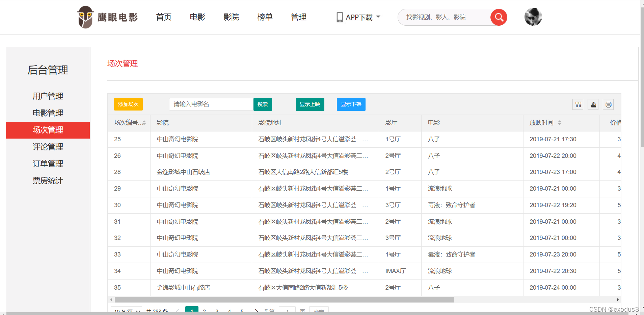Click the green 搜索 button
This screenshot has width=644, height=315.
point(263,104)
